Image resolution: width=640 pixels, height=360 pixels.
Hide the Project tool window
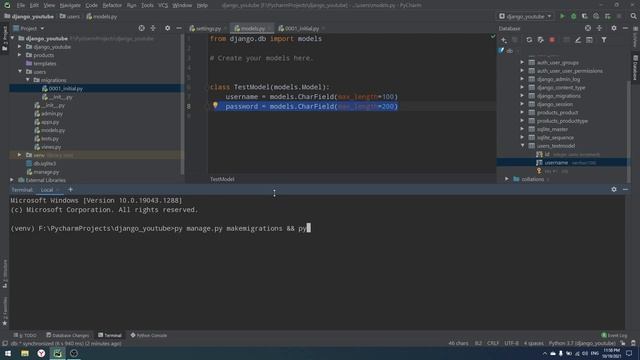pos(179,28)
